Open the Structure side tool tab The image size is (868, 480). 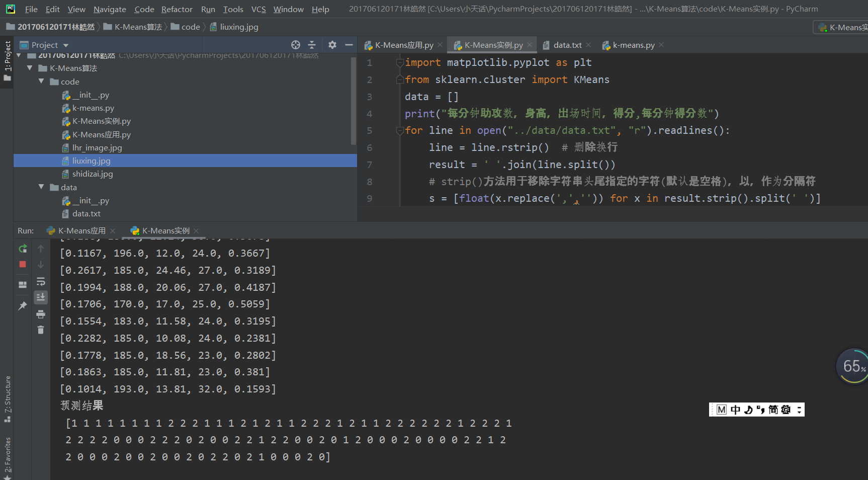tap(7, 398)
